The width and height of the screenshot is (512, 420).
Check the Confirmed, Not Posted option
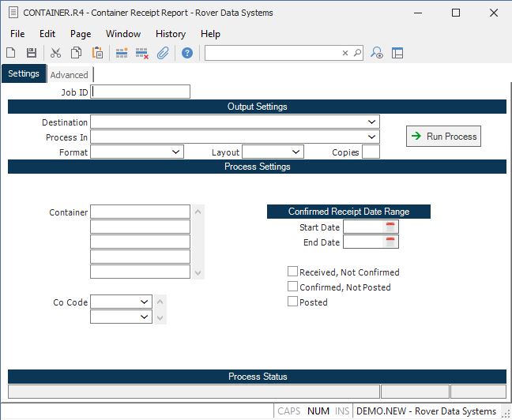point(293,287)
